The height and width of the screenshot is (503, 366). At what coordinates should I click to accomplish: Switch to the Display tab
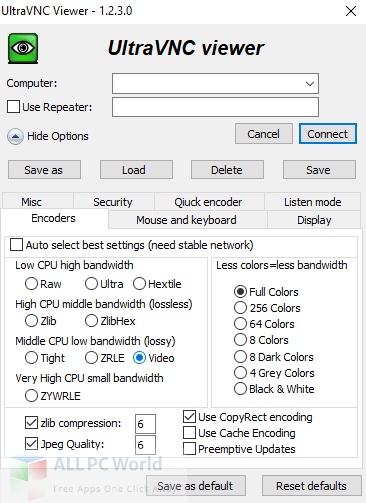pos(314,220)
